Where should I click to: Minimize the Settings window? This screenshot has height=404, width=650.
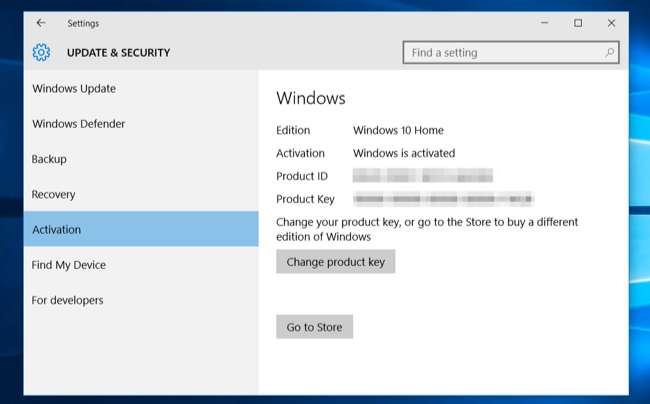tap(543, 23)
